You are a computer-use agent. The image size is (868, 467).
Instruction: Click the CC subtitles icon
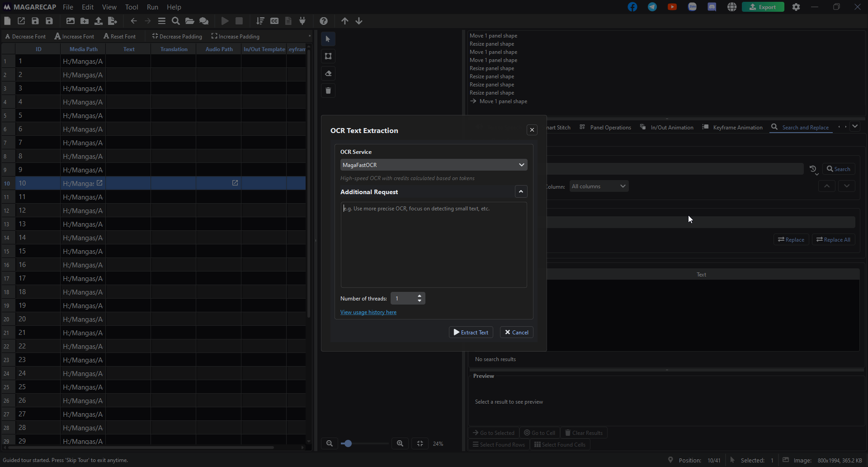274,21
